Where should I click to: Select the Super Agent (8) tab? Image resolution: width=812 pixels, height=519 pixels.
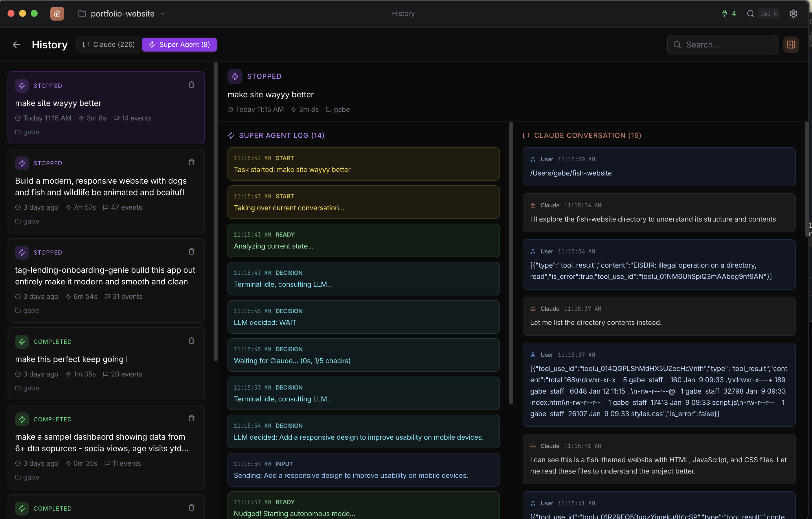pyautogui.click(x=179, y=45)
